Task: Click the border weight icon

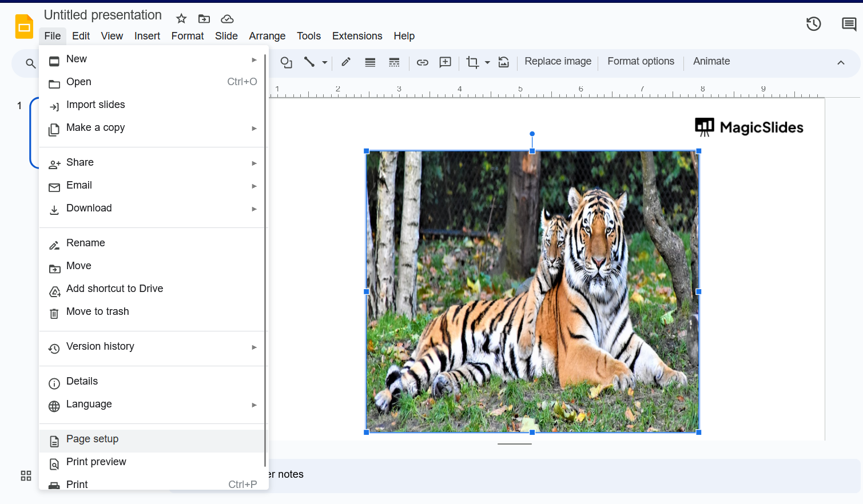Action: click(x=370, y=62)
